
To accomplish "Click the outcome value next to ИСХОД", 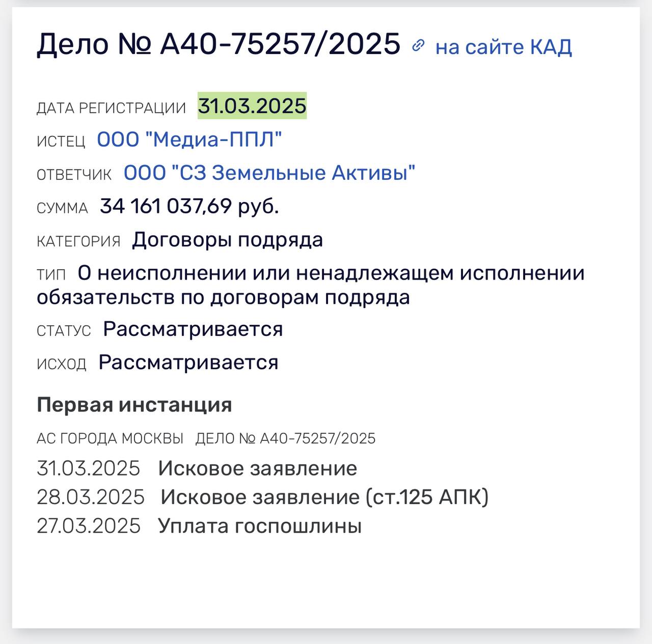I will pyautogui.click(x=188, y=362).
